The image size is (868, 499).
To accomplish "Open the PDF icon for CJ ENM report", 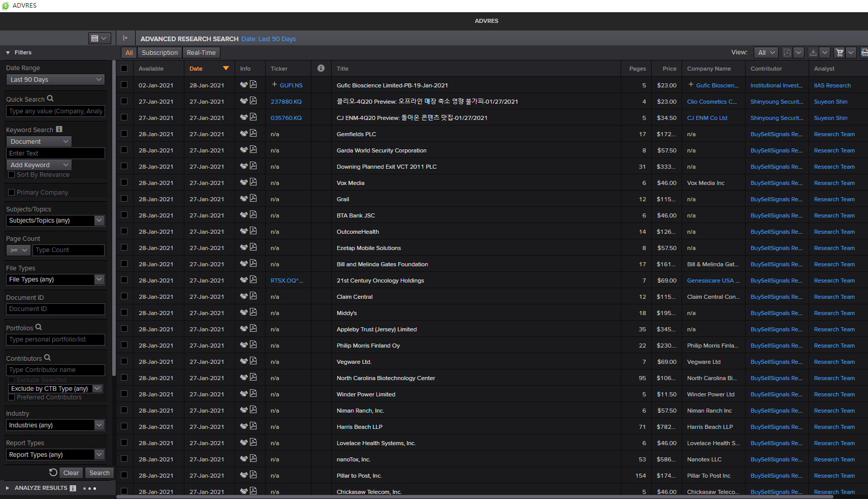I will [x=253, y=117].
